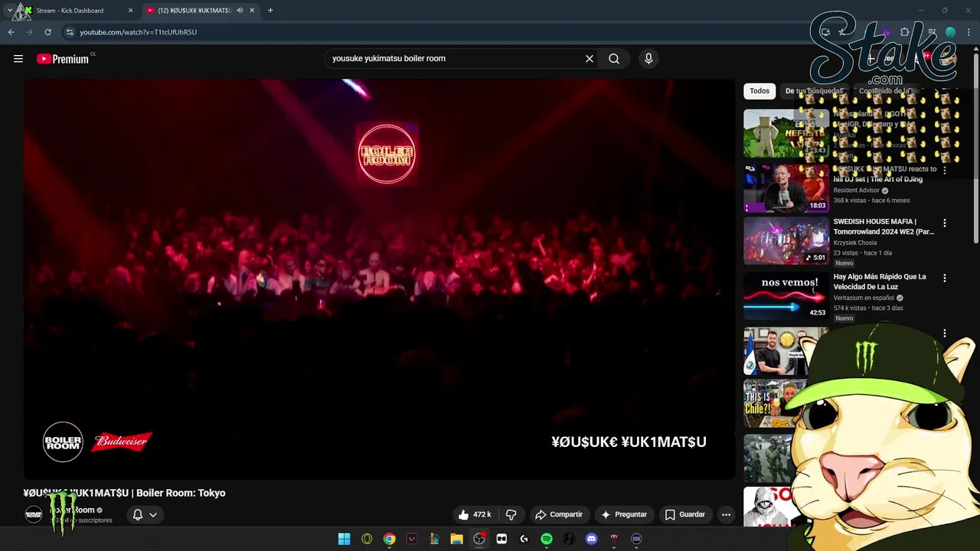Close the Stream - Kick Dashboard tab
The width and height of the screenshot is (980, 551).
130,11
